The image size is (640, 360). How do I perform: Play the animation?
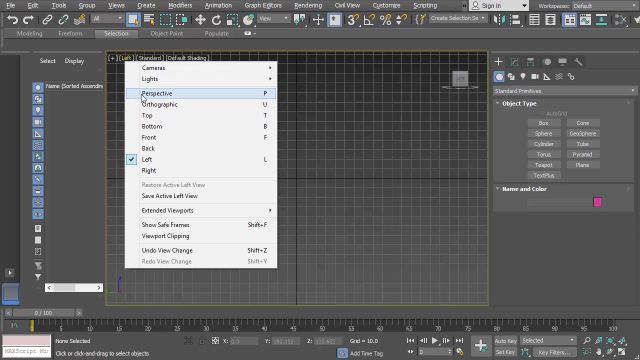tap(435, 340)
